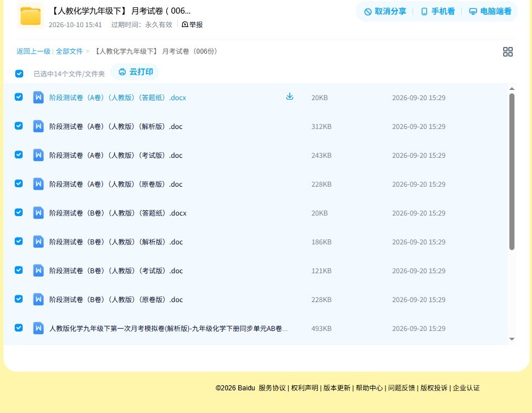Open 全部文件 breadcrumb link

(69, 51)
